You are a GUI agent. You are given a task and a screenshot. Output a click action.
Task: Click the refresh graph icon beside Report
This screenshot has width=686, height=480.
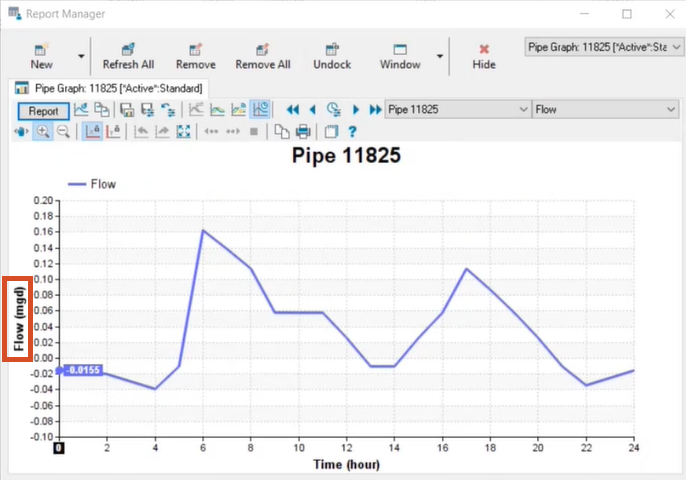(x=81, y=109)
